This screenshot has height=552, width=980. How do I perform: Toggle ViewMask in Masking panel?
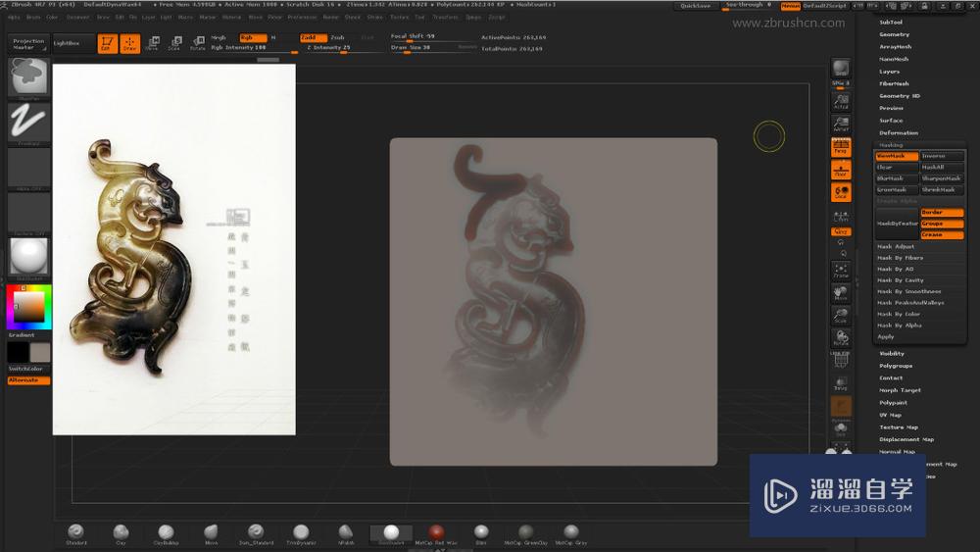click(897, 156)
